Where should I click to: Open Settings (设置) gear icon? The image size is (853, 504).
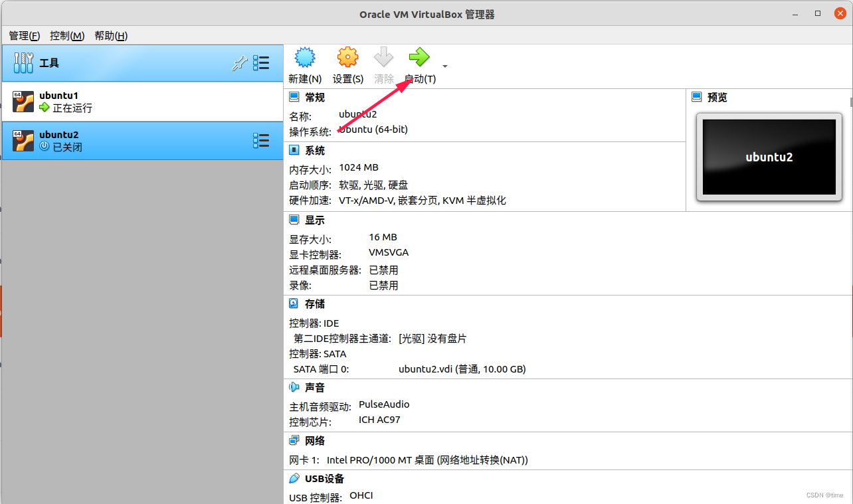(x=347, y=58)
